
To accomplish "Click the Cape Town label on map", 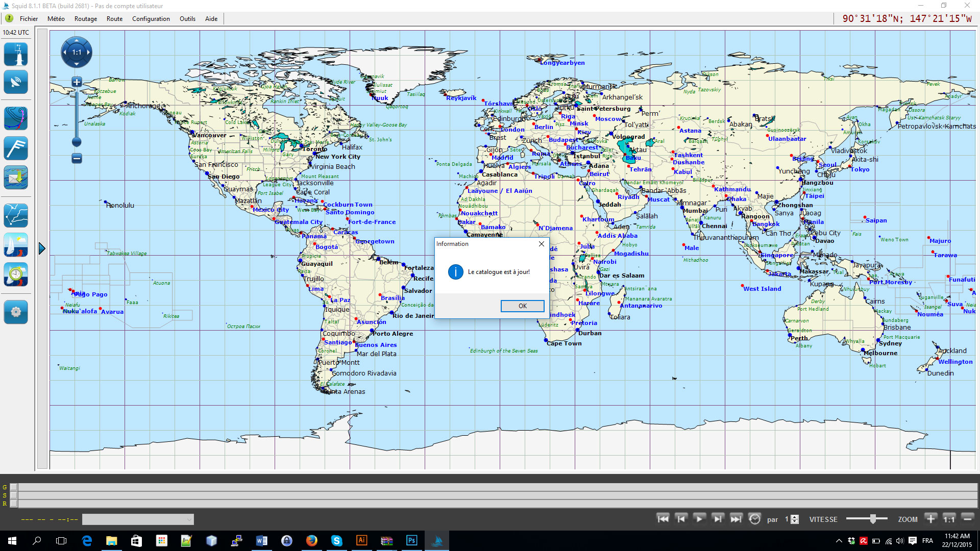I will click(564, 343).
